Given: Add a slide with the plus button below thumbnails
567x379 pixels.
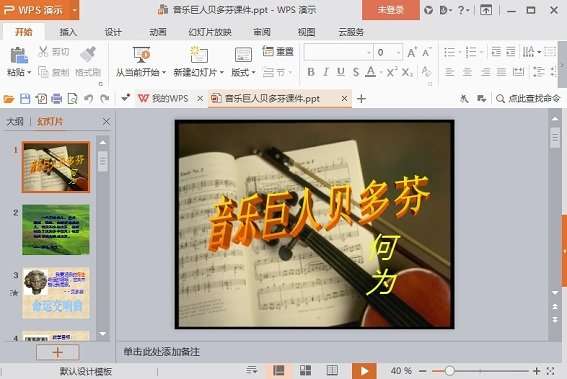Looking at the screenshot, I should coord(57,352).
